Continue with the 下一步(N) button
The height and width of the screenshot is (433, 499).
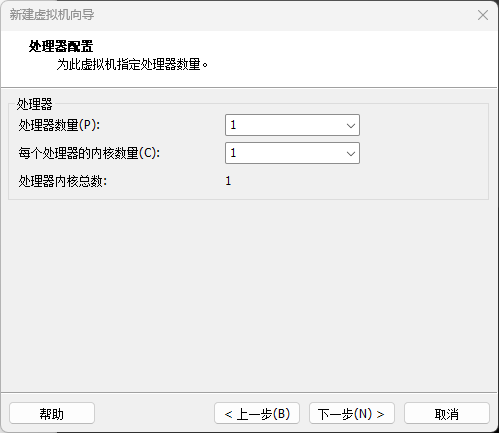tap(352, 414)
